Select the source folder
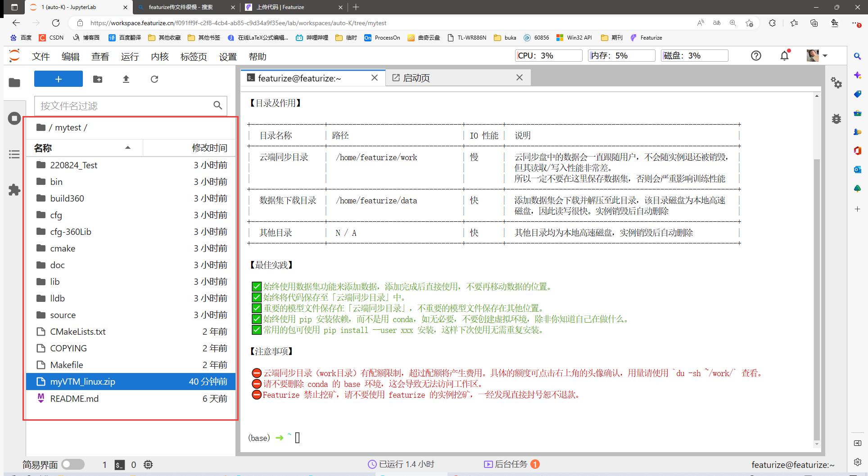The width and height of the screenshot is (868, 476). pyautogui.click(x=131, y=315)
